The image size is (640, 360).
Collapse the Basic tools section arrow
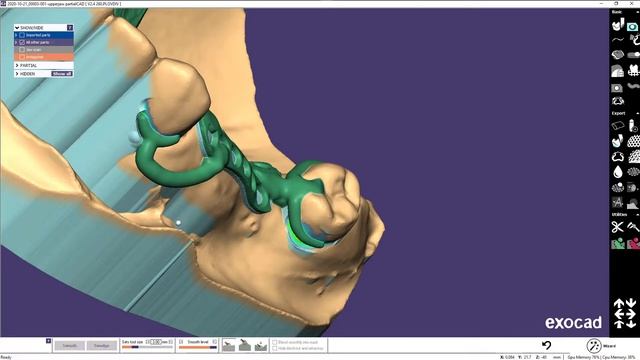(637, 12)
